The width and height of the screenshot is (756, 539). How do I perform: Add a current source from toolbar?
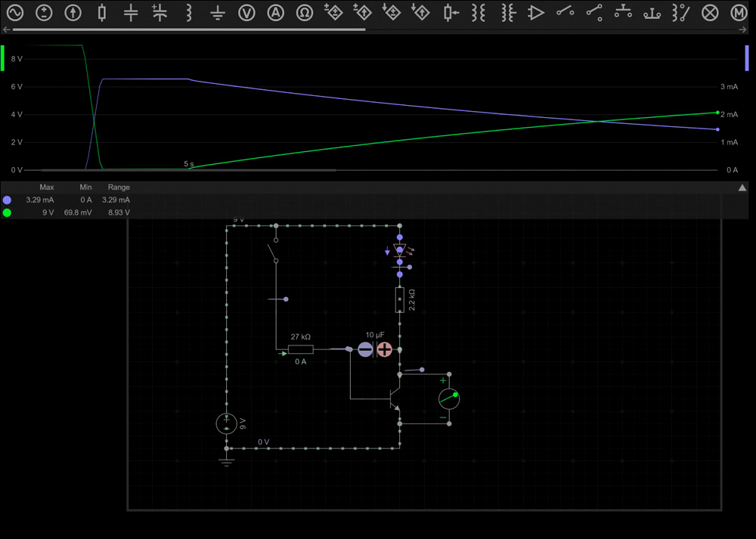click(73, 13)
